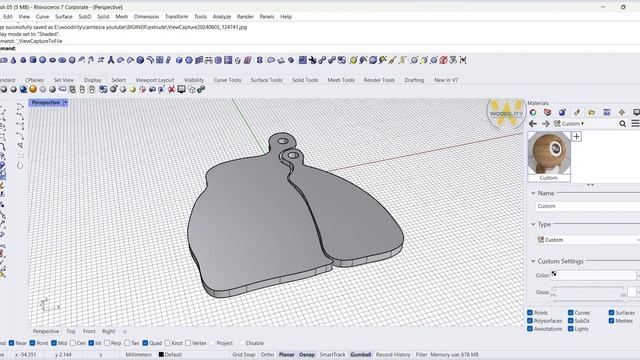Click the forward arrow in Materials panel

click(x=546, y=124)
